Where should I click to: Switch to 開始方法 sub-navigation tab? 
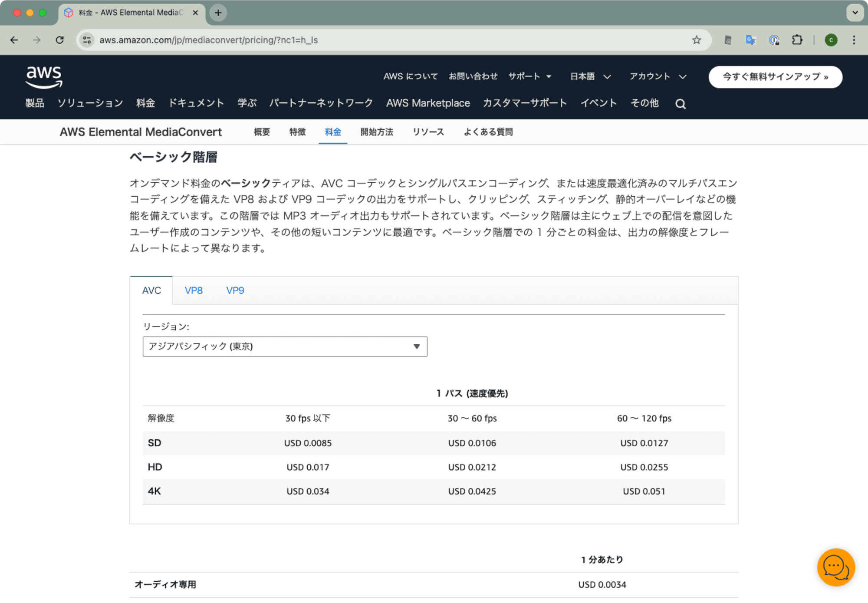(x=377, y=132)
